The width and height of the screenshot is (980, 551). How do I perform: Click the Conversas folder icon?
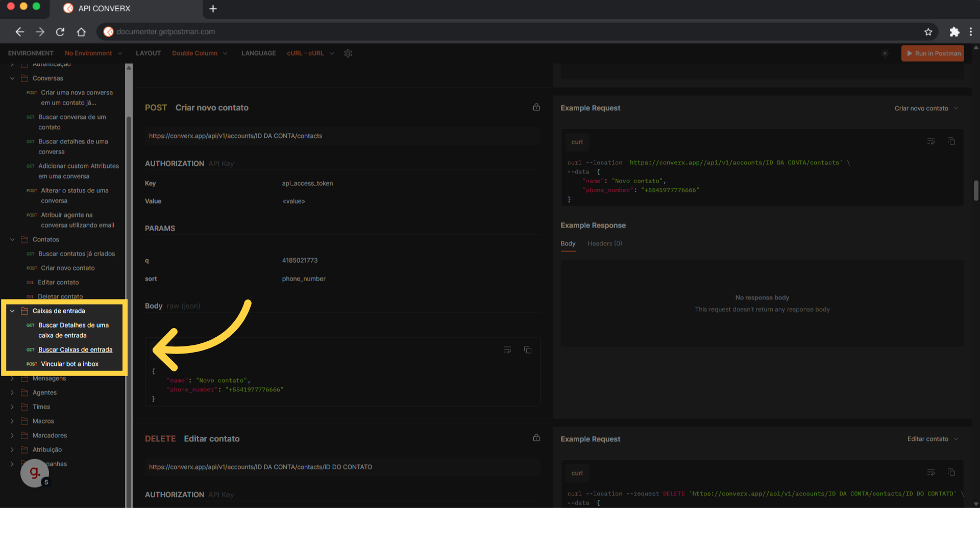pyautogui.click(x=24, y=78)
